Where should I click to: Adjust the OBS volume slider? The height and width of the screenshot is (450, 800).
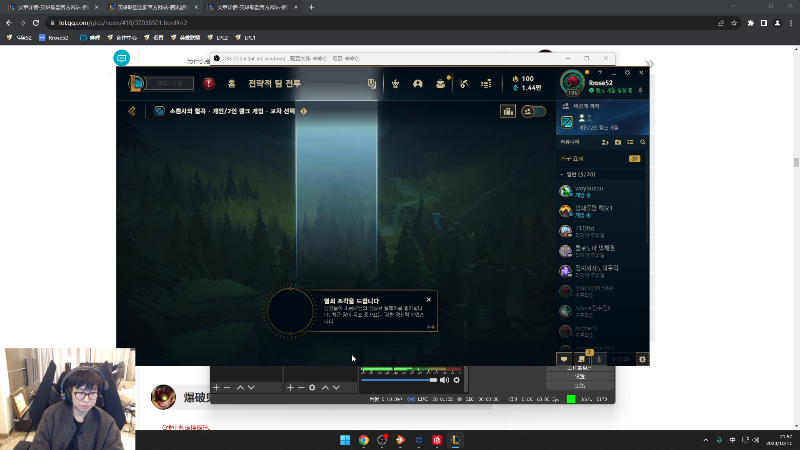coord(399,380)
